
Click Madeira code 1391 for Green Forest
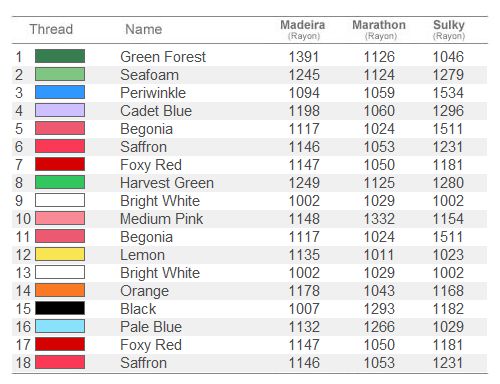304,57
